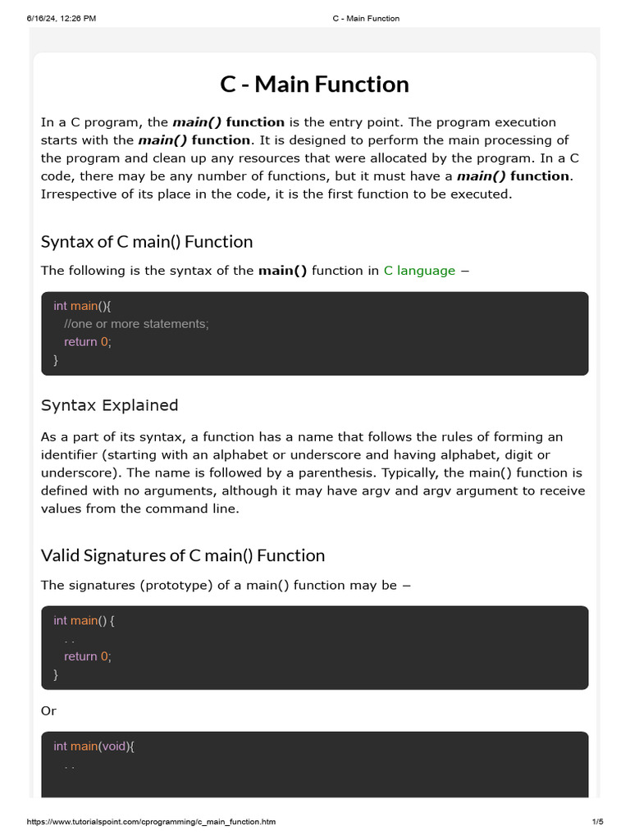
Task: Click the "Valid Signatures of C main() Function" heading
Action: click(183, 555)
